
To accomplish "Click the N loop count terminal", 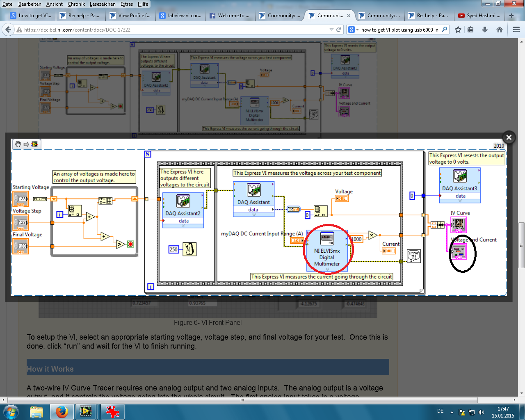I will click(x=148, y=154).
